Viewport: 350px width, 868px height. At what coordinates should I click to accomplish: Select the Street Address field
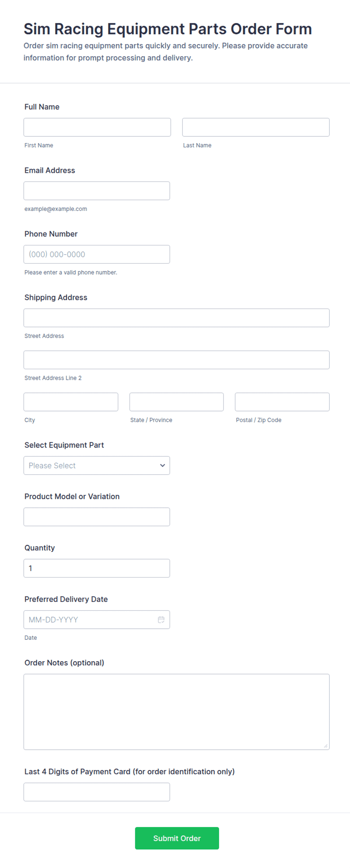[x=176, y=318]
